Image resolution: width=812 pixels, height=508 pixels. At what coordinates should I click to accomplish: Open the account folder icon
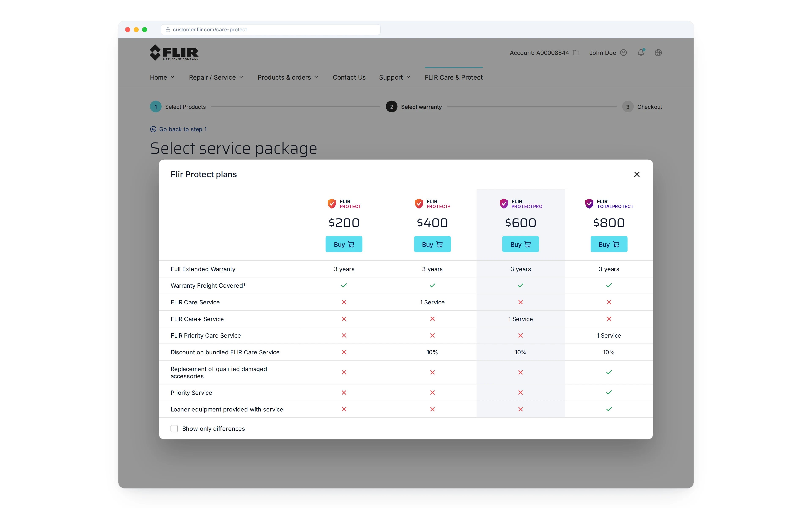point(576,53)
